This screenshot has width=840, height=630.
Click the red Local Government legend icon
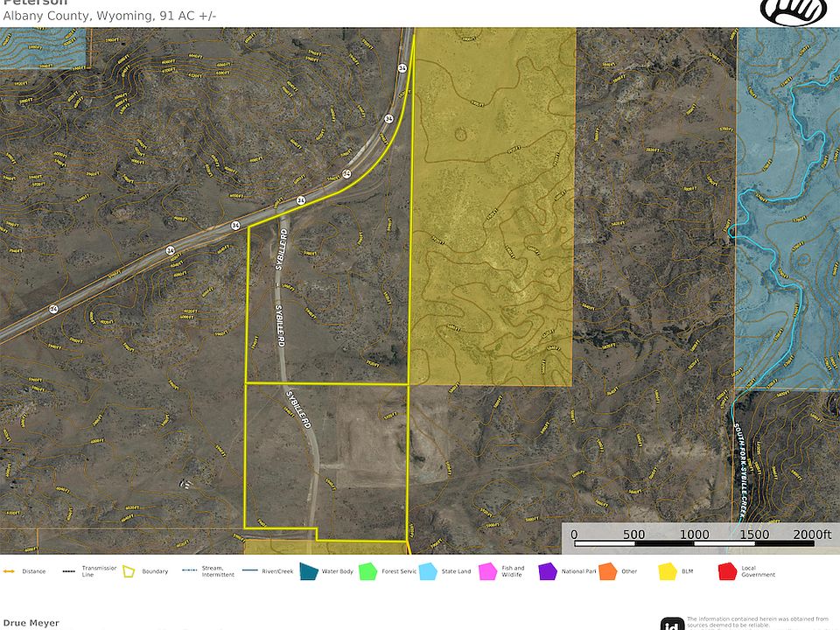click(x=726, y=571)
